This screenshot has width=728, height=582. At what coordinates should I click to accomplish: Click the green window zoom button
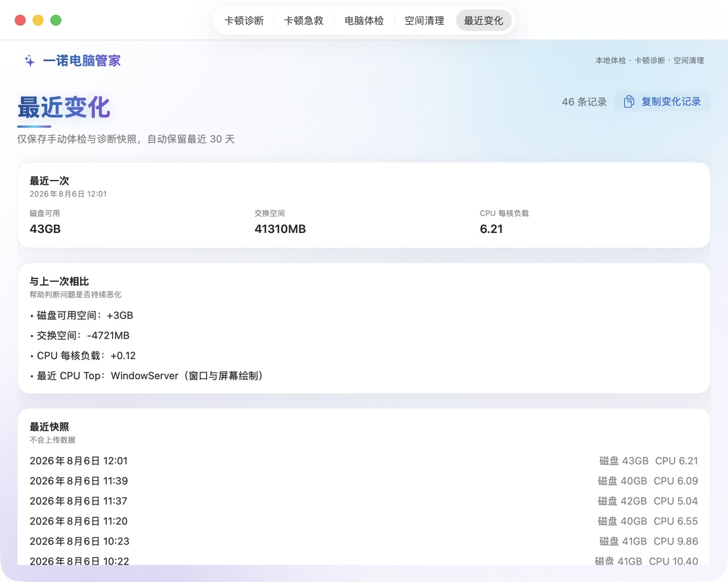coord(56,20)
